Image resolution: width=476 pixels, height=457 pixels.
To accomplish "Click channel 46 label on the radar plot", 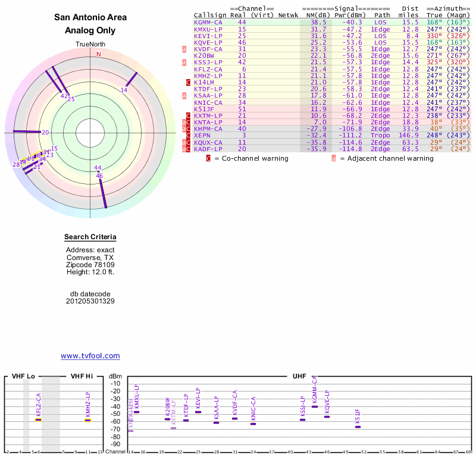I will tap(99, 176).
